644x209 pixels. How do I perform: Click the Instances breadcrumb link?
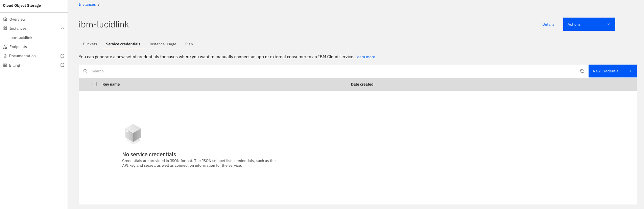click(x=87, y=4)
